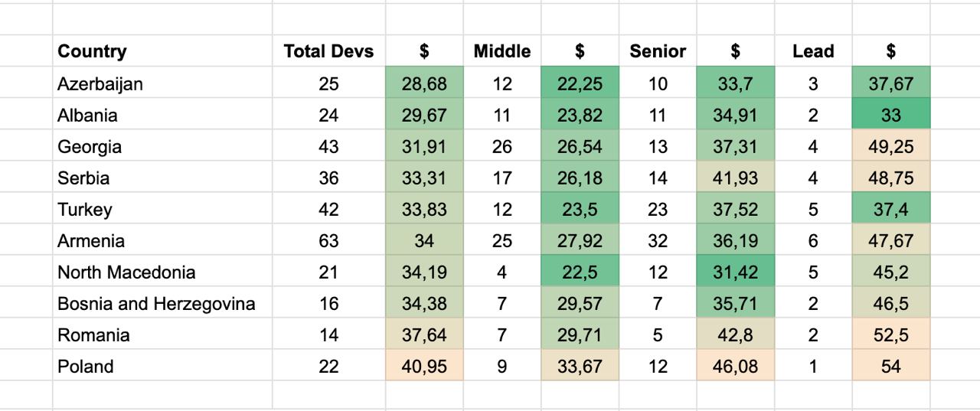Select the Lead header cell

tap(813, 52)
